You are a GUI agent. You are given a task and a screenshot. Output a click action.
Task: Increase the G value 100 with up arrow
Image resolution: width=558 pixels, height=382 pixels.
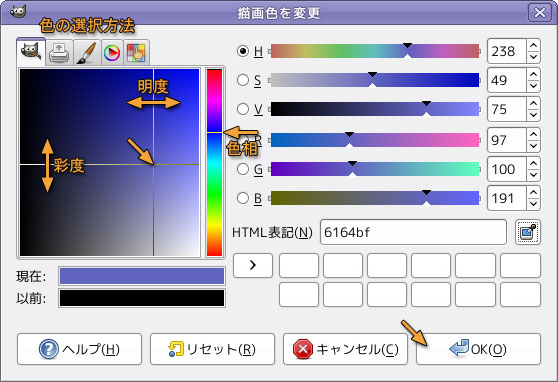click(x=533, y=163)
